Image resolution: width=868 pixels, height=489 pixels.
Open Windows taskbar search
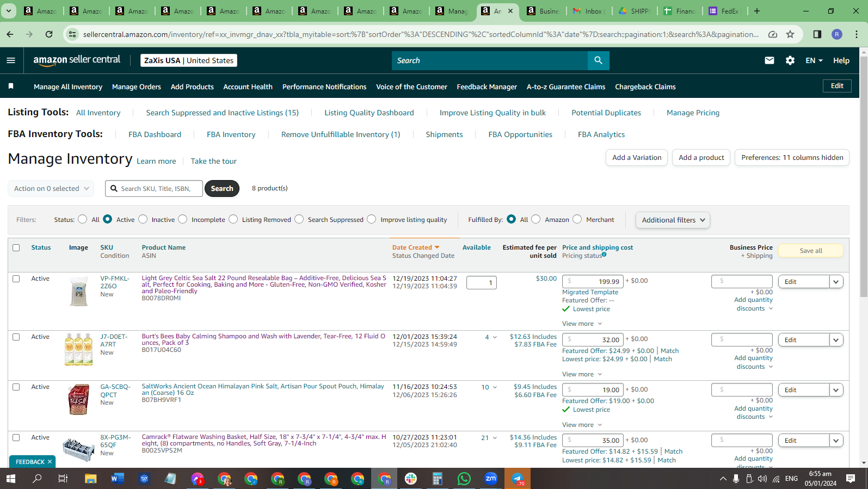[x=37, y=479]
